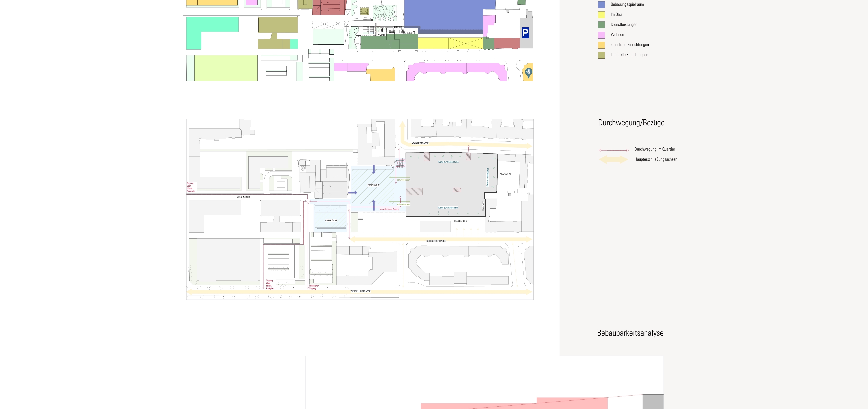Viewport: 868px width, 409px height.
Task: Click the NECKARHOF label on the plan
Action: (x=505, y=174)
